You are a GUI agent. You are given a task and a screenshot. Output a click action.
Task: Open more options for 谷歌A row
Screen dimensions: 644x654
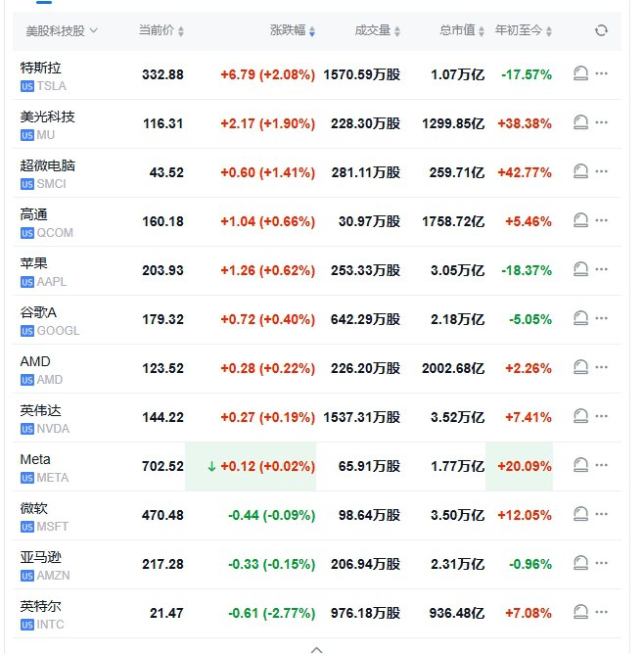pyautogui.click(x=601, y=318)
